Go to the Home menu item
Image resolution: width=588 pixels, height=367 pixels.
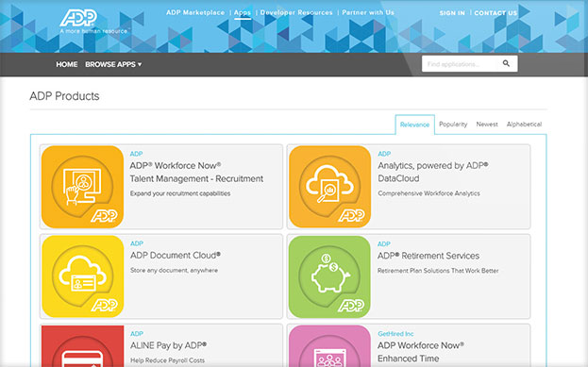pyautogui.click(x=67, y=64)
